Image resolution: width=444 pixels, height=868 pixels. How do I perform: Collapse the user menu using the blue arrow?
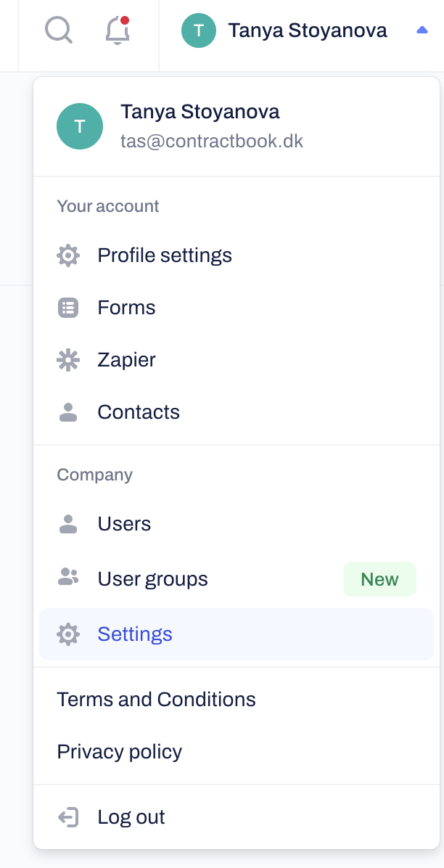coord(422,30)
